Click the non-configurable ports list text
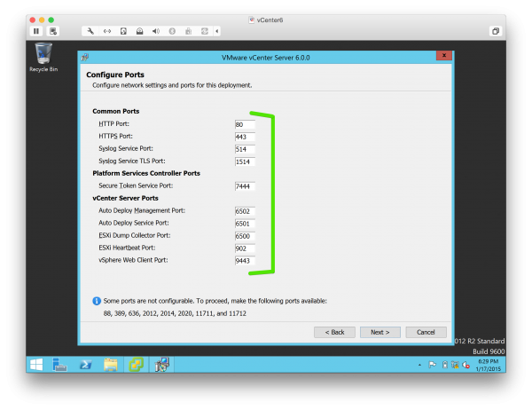The height and width of the screenshot is (410, 532). 175,313
